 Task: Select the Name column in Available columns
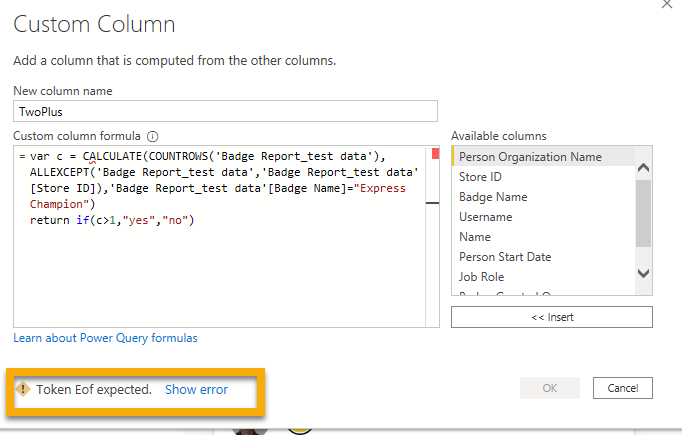(543, 237)
